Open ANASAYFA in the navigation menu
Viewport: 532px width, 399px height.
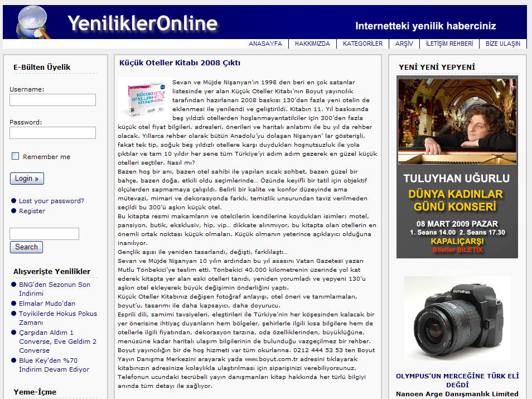tap(265, 44)
